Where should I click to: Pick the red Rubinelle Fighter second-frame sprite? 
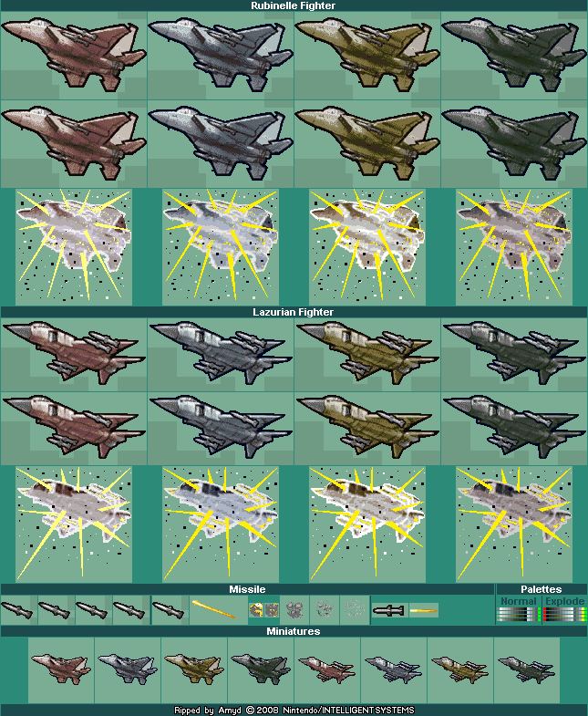[74, 143]
